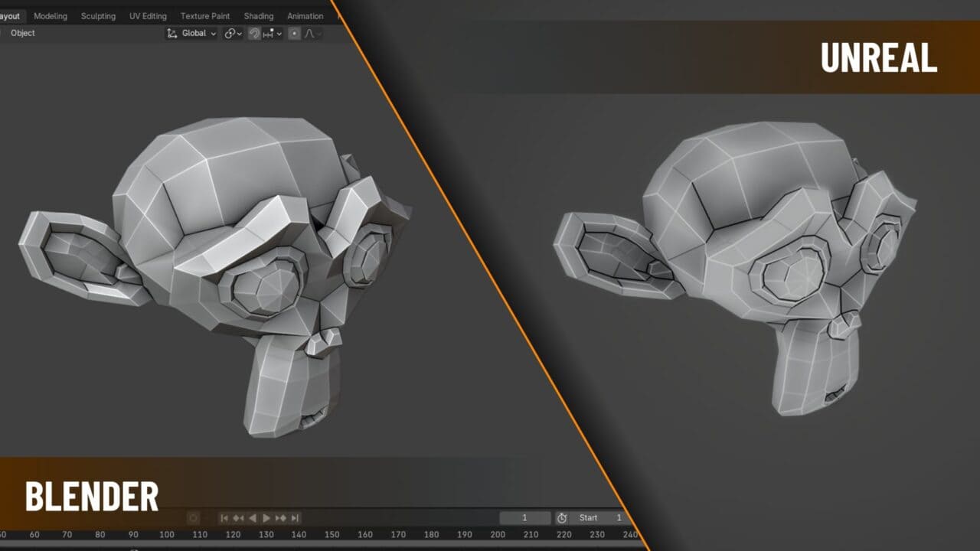Viewport: 980px width, 551px height.
Task: Open the Global transform orientation dropdown
Action: 191,34
